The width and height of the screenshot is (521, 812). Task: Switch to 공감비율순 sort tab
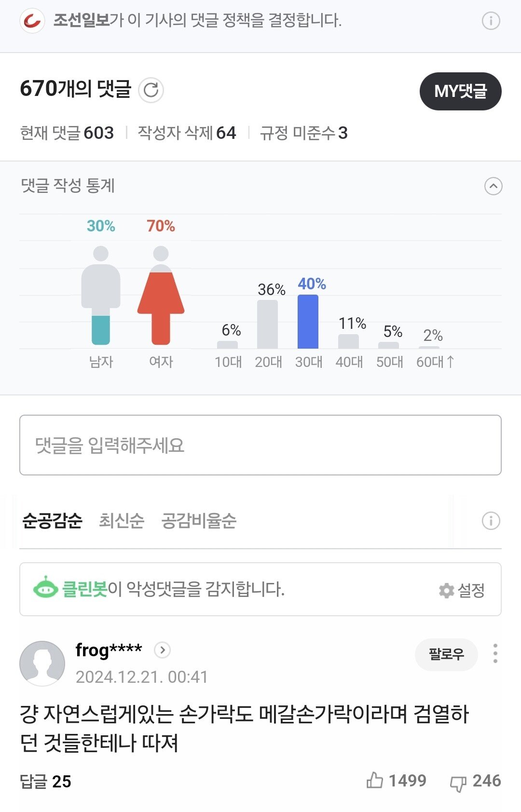(x=199, y=521)
